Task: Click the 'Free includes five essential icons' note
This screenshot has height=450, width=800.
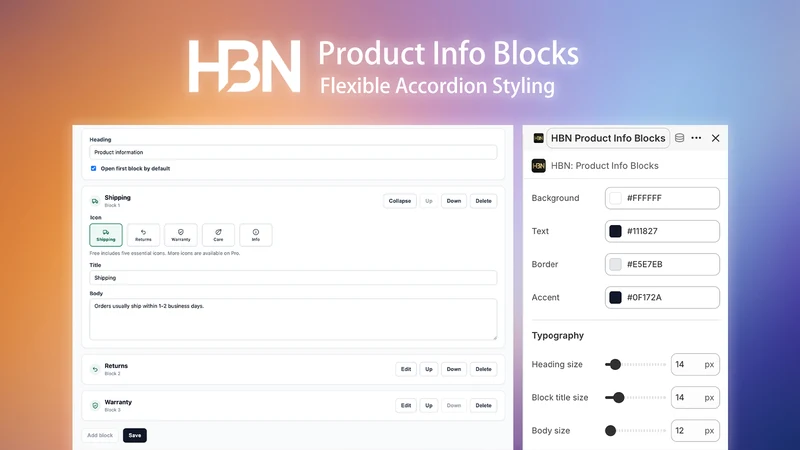Action: point(164,253)
